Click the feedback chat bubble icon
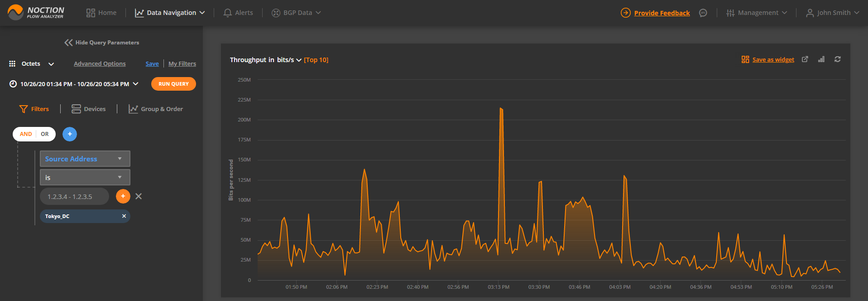868x301 pixels. [703, 13]
